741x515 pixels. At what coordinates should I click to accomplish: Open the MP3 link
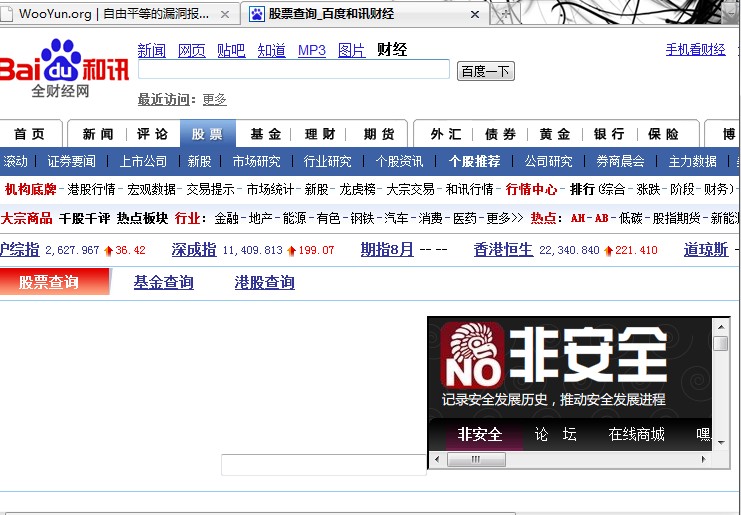311,50
